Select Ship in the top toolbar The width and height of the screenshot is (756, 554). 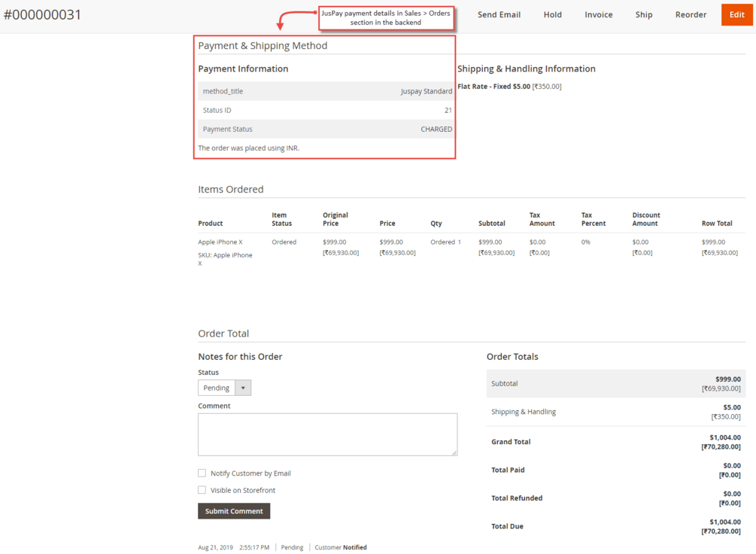coord(644,14)
